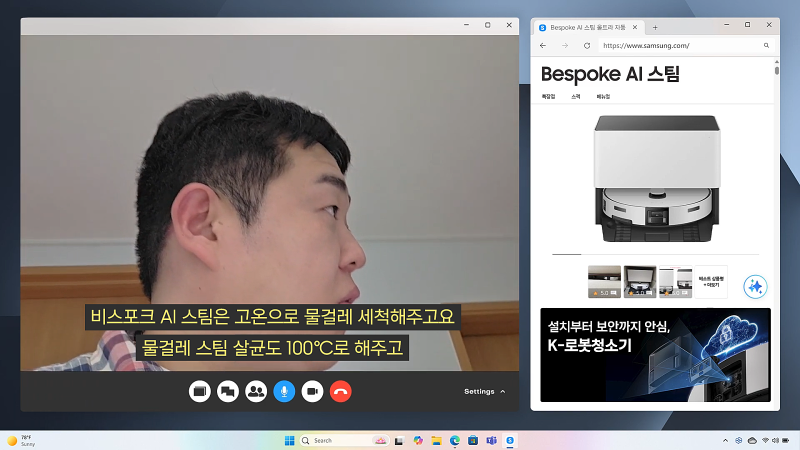Click the battery tray icon
The width and height of the screenshot is (800, 450).
pos(786,440)
